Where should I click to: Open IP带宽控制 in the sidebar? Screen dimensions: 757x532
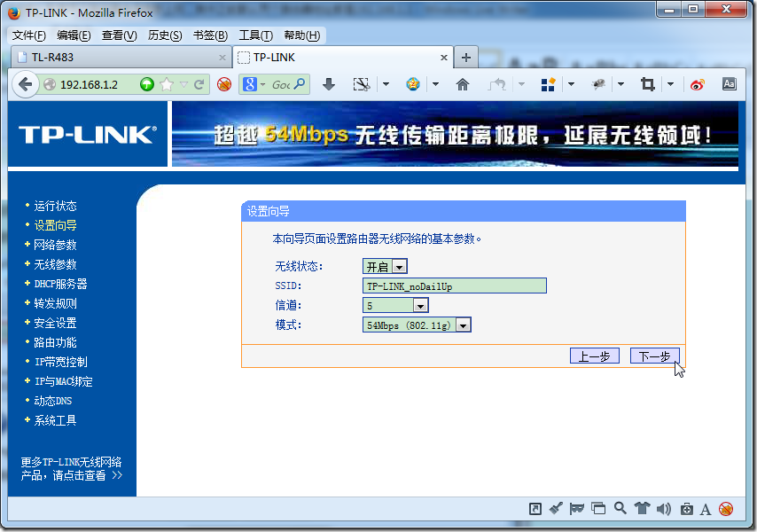point(60,362)
